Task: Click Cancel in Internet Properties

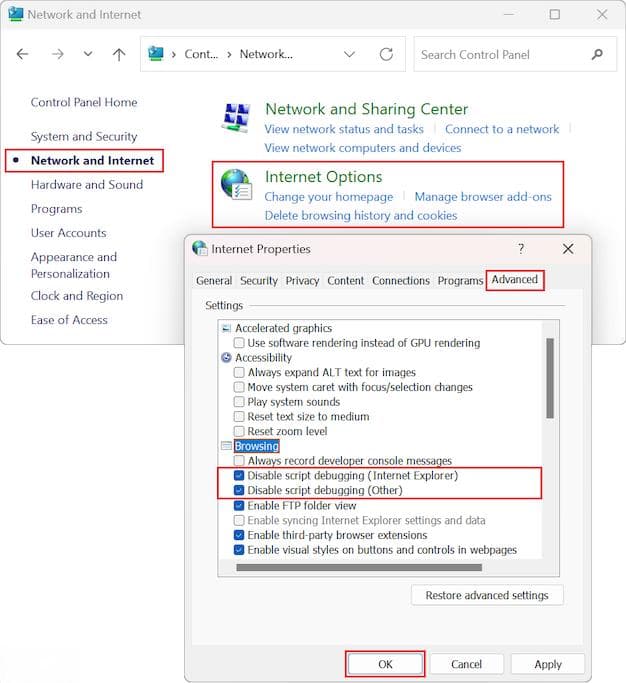Action: (466, 664)
